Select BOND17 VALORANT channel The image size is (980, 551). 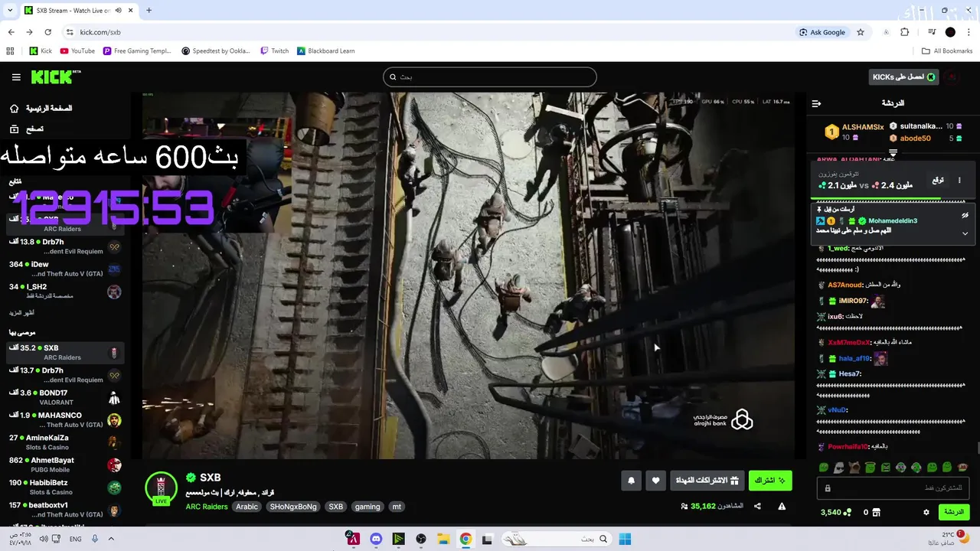click(x=65, y=397)
